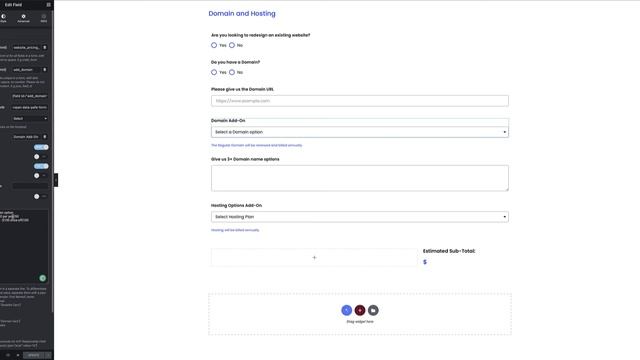Click the Update button in the panel footer

[33, 355]
